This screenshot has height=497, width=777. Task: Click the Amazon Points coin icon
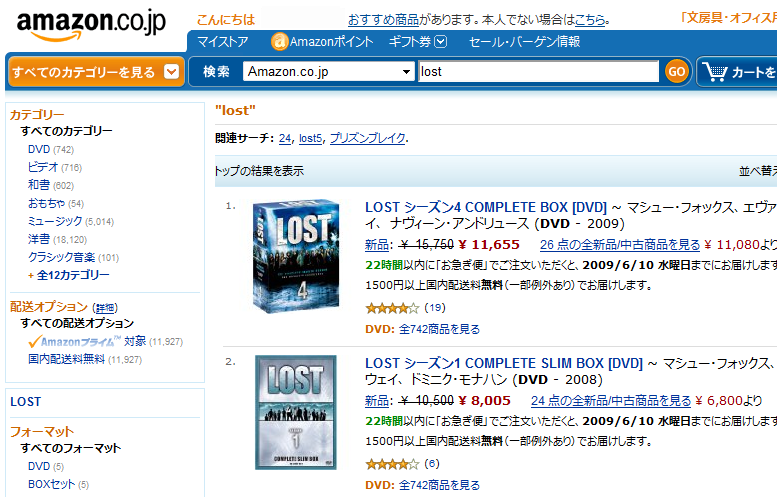(279, 42)
